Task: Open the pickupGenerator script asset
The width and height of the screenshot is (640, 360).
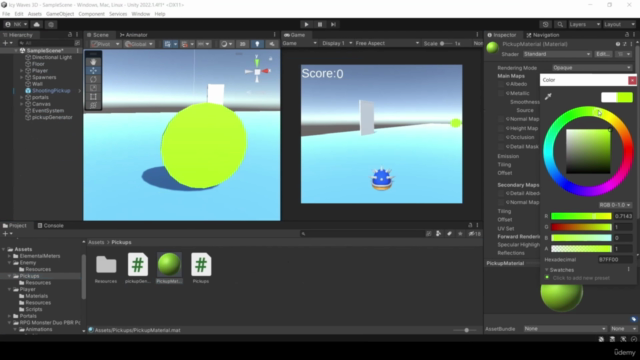Action: [x=138, y=268]
